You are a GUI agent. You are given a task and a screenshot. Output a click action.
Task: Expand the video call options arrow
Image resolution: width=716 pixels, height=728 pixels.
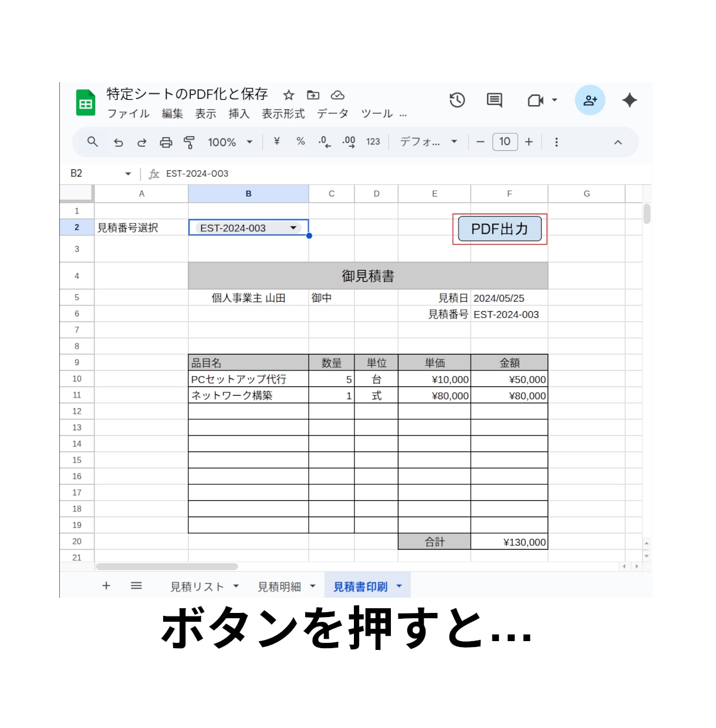555,100
